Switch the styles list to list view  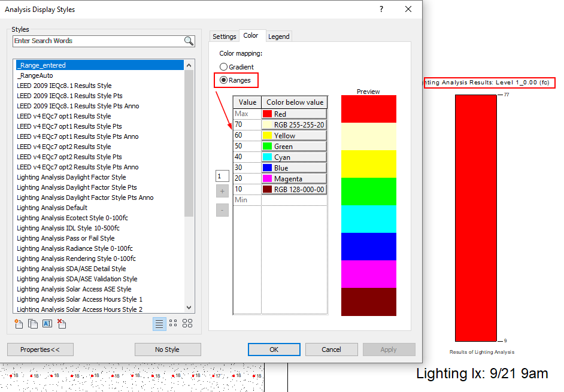(159, 324)
